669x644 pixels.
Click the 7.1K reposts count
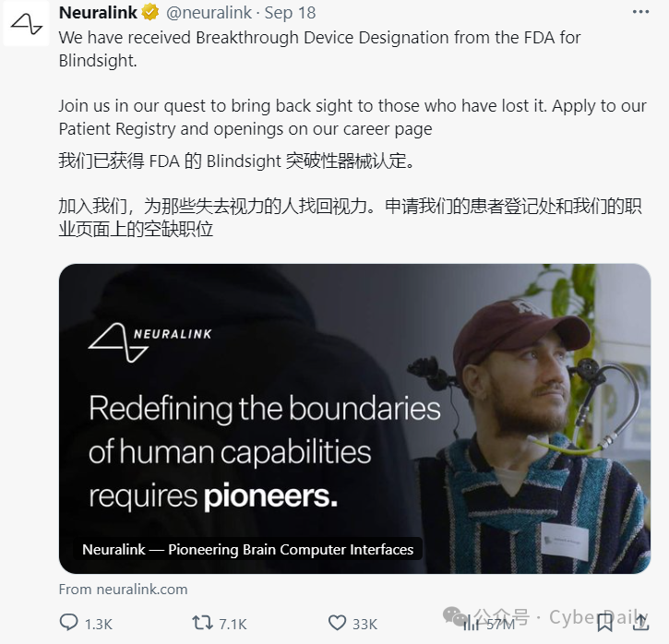tap(233, 624)
